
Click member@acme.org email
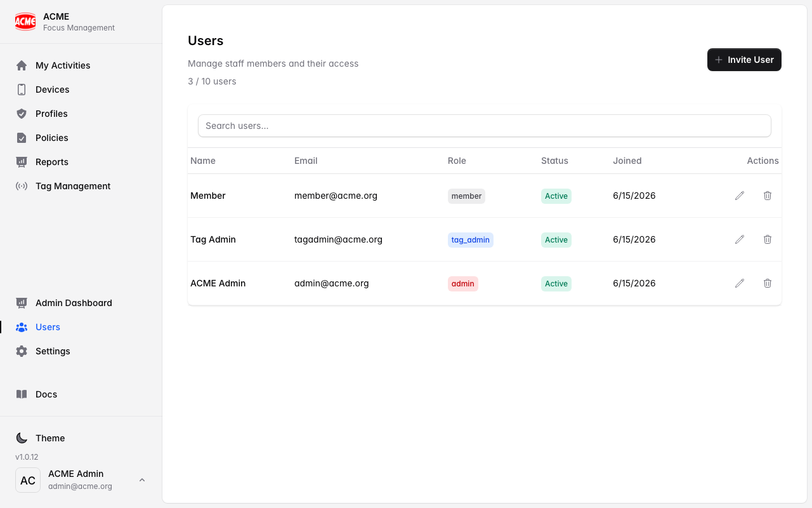click(x=336, y=196)
